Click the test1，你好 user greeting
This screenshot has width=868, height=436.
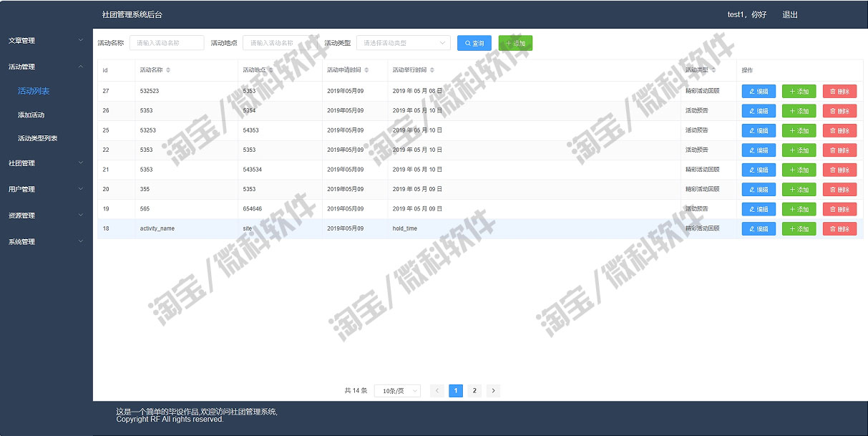coord(747,14)
